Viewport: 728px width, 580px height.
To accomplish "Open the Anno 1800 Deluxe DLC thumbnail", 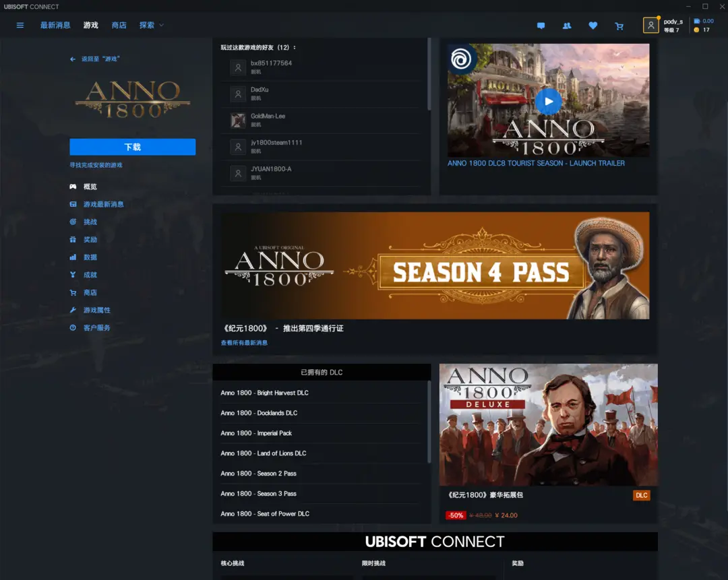I will coord(548,424).
